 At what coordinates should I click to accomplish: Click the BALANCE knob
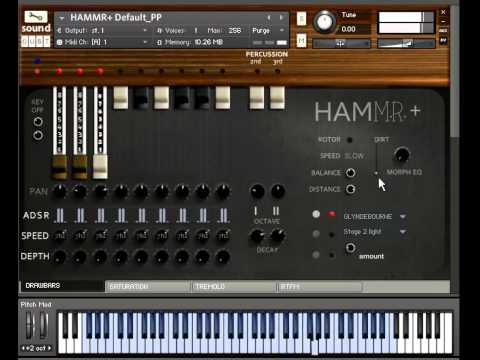point(350,173)
